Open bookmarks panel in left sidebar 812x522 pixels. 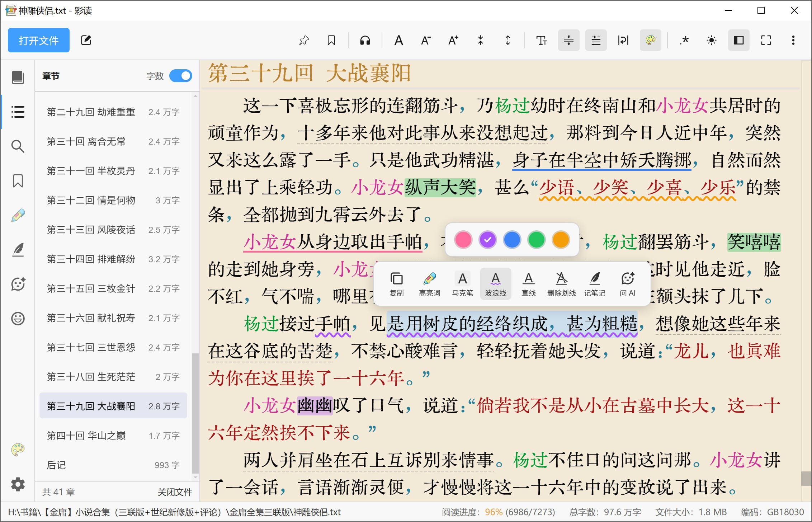[x=18, y=181]
